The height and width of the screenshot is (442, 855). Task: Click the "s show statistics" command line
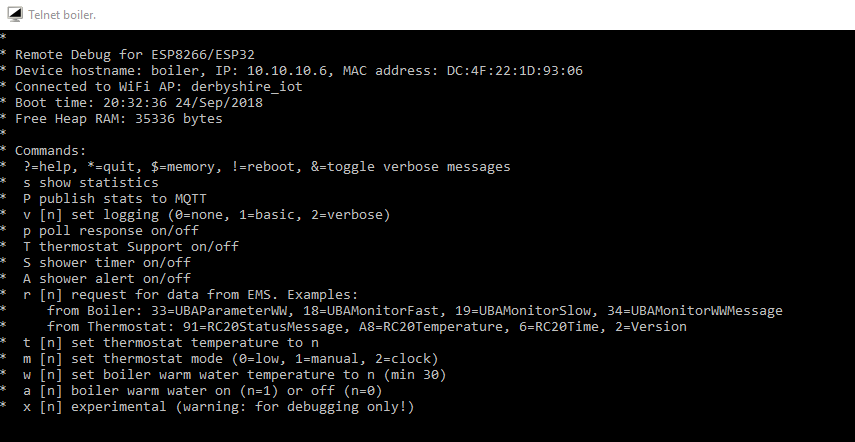pos(91,182)
